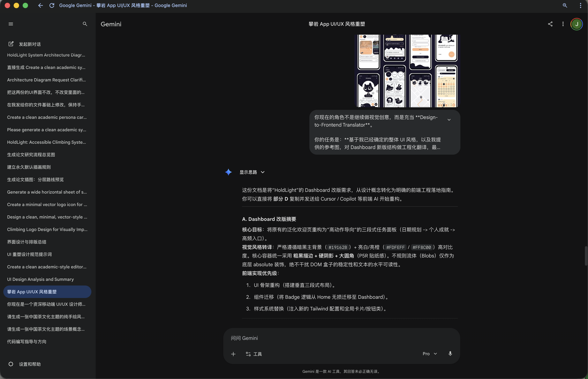Open the uploaded UI reference image thumbnail
This screenshot has width=588, height=379.
pos(408,71)
